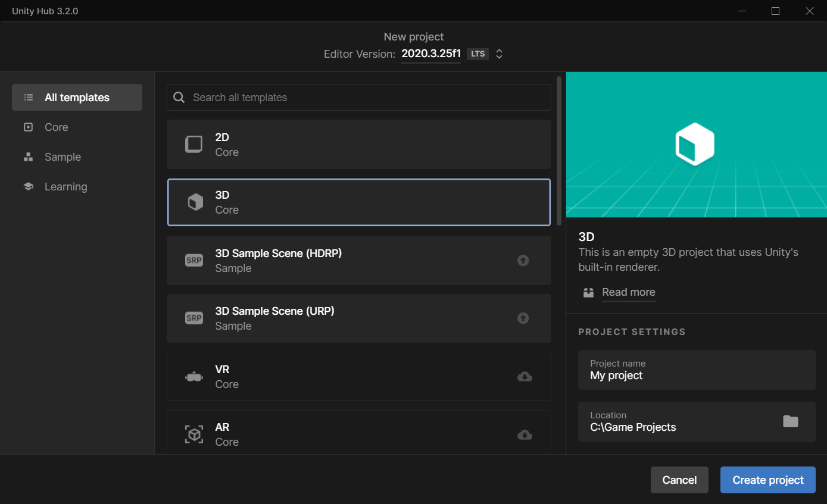This screenshot has width=827, height=504.
Task: Show All templates in sidebar
Action: point(77,98)
